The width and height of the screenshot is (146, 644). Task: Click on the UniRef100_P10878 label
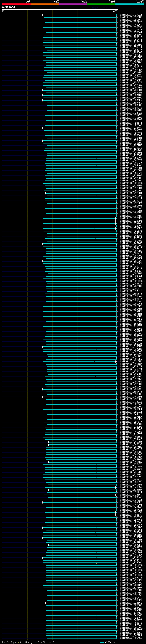pos(131,326)
